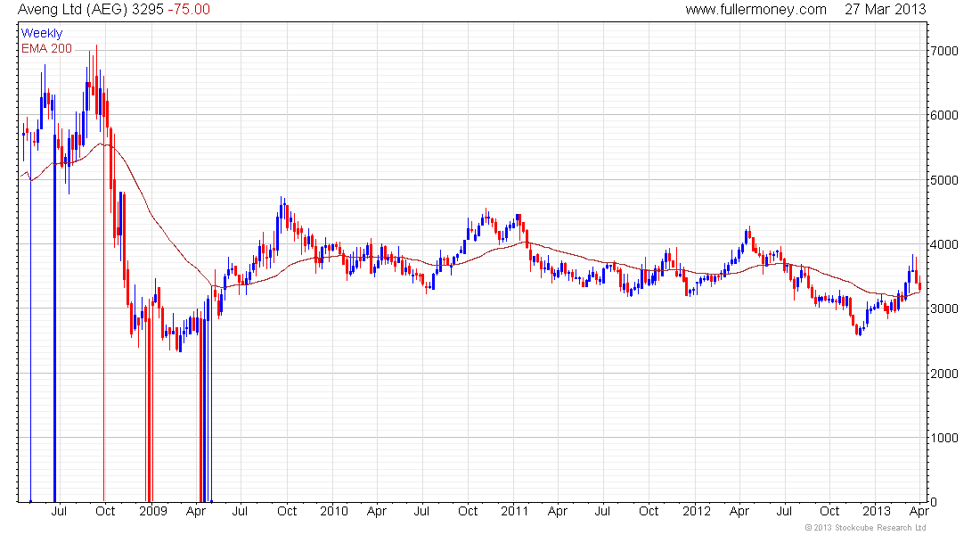Click the 'Oct' label just before 2009
Screen dimensions: 980x535
click(105, 511)
